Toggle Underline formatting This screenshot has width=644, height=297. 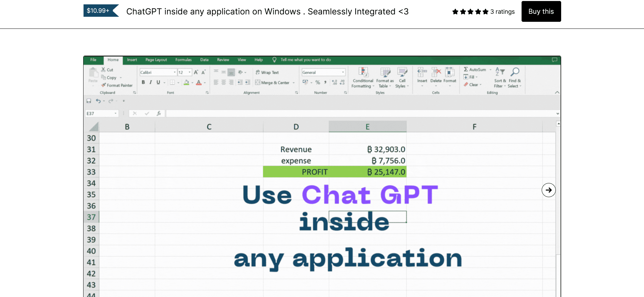[x=158, y=82]
